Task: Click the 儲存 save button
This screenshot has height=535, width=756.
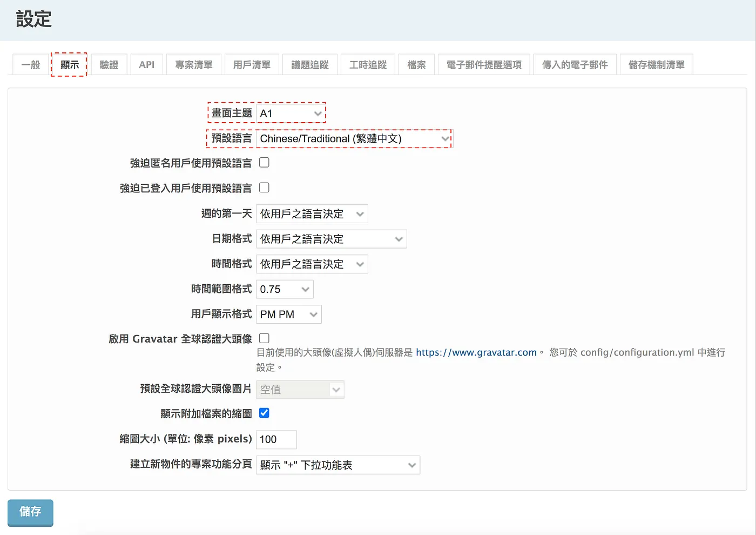Action: 30,512
